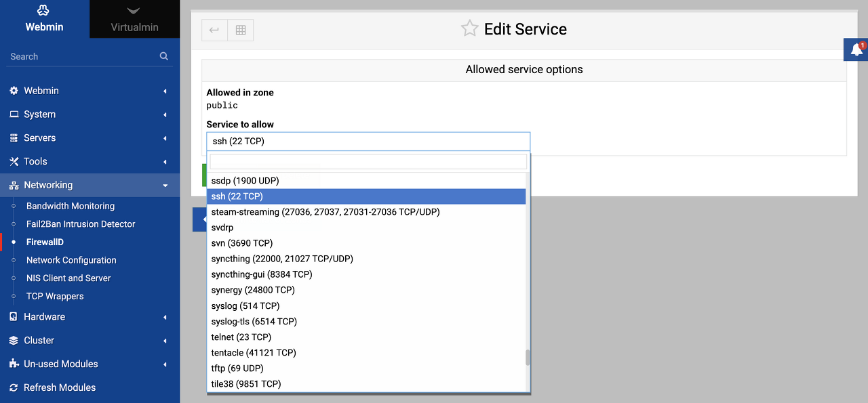Select svn (3690 TCP) option
The image size is (868, 403).
click(366, 243)
